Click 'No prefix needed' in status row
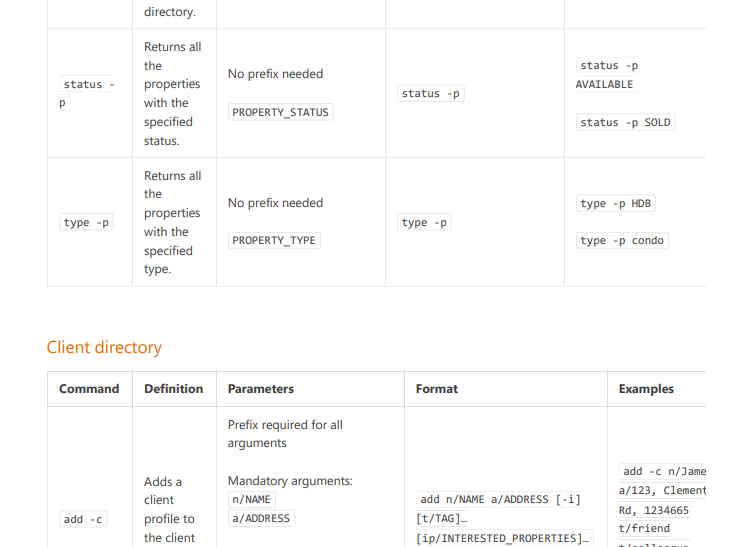The image size is (734, 547). tap(275, 74)
